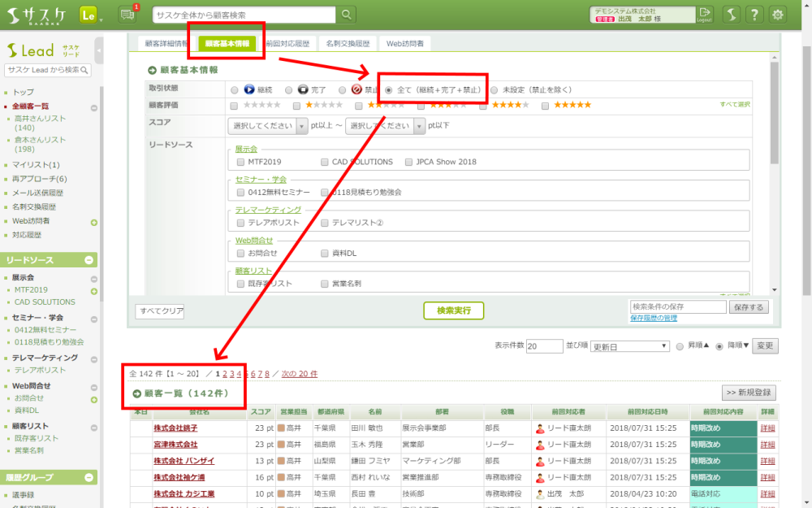The width and height of the screenshot is (812, 508).
Task: Click the magnifier search button in top bar
Action: pos(347,15)
